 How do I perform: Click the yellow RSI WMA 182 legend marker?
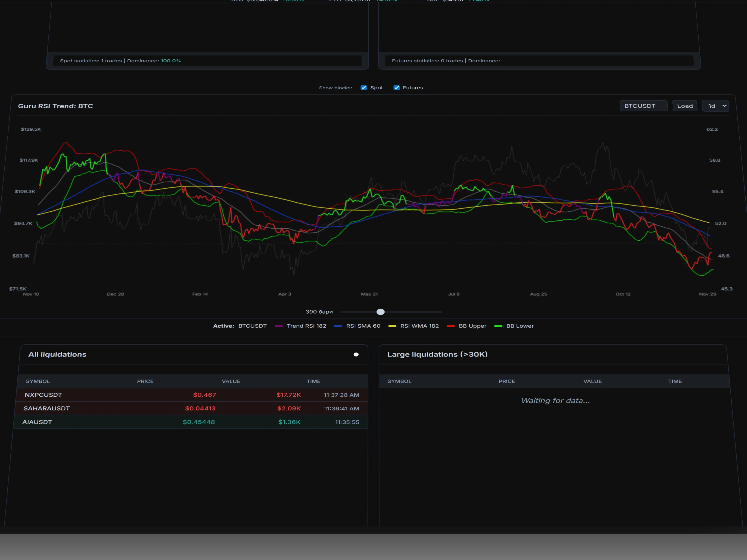pos(392,326)
